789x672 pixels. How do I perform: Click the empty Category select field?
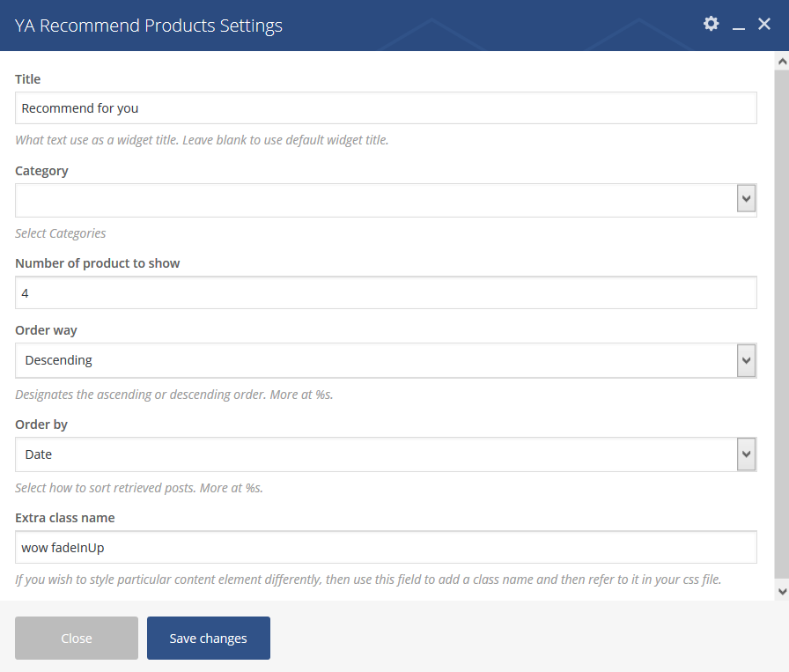point(386,200)
